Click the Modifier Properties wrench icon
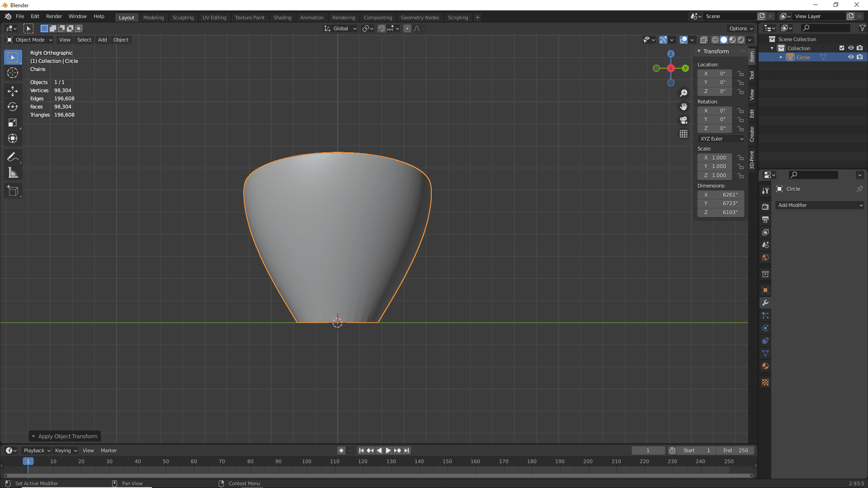Image resolution: width=868 pixels, height=488 pixels. coord(765,303)
